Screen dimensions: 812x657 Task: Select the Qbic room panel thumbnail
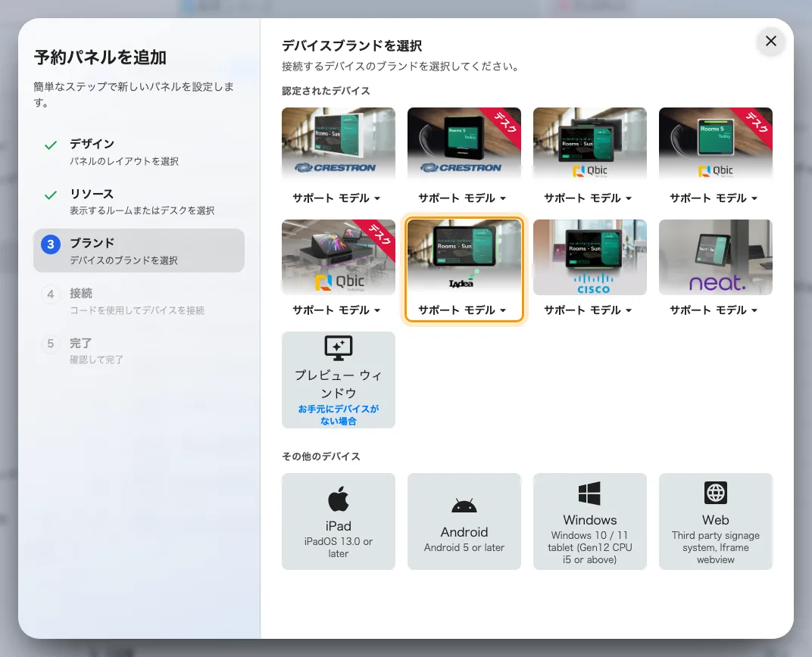pos(590,143)
